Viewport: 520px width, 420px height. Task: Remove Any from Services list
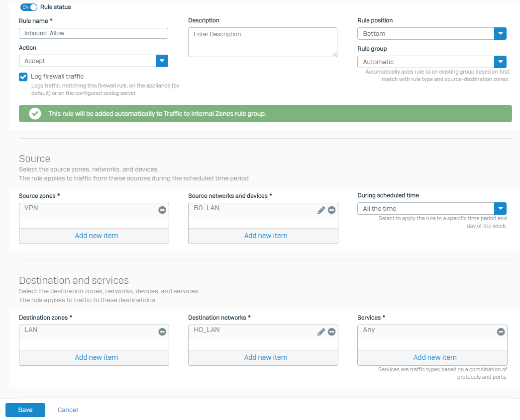pos(501,332)
